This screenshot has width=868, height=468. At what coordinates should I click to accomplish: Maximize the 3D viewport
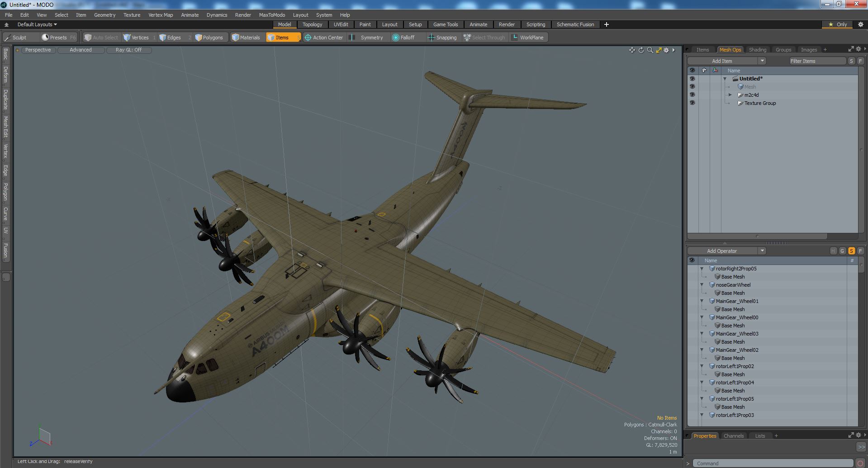point(659,50)
